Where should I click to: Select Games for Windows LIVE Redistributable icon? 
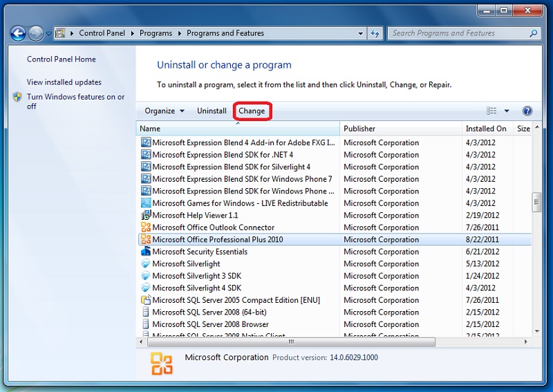click(x=146, y=203)
